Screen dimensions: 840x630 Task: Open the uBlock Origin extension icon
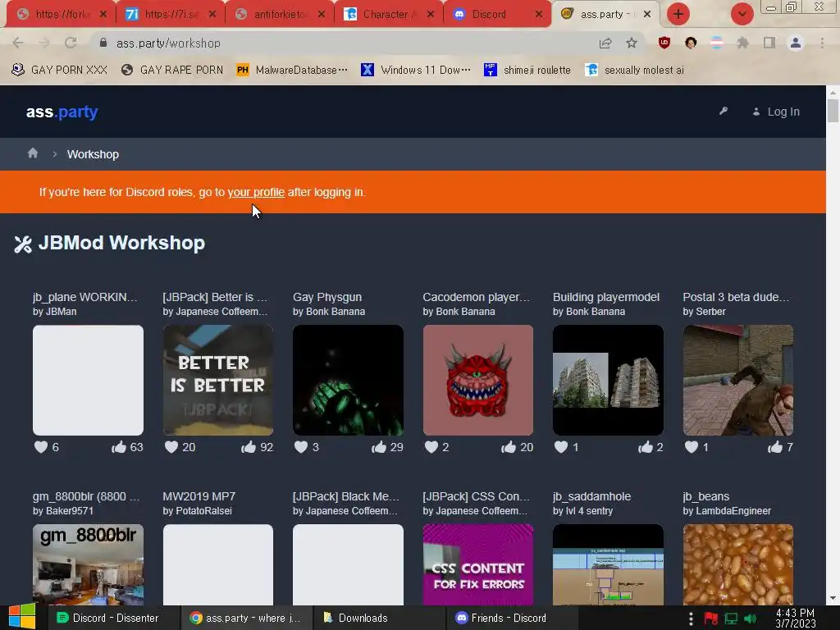pyautogui.click(x=664, y=43)
